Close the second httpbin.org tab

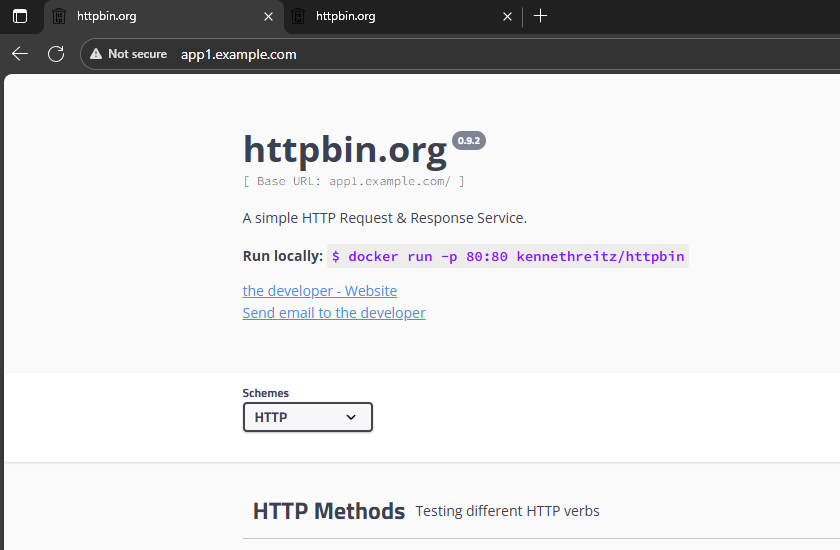coord(507,17)
